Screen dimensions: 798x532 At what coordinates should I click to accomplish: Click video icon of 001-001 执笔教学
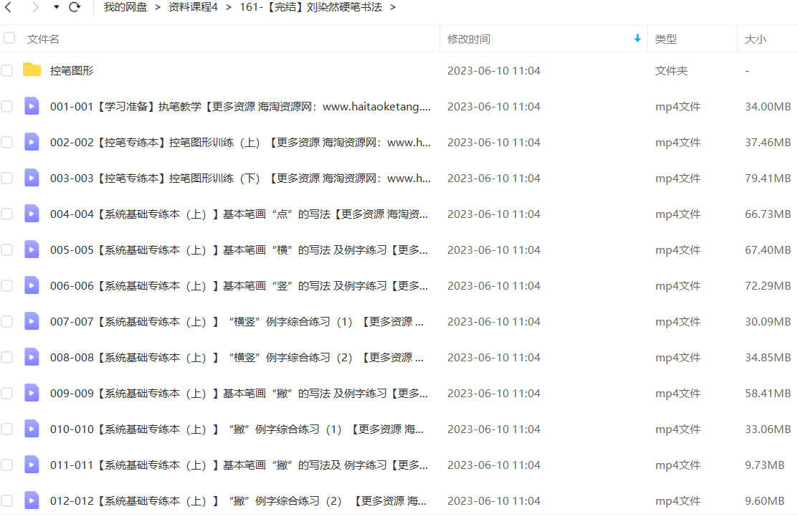tap(32, 106)
